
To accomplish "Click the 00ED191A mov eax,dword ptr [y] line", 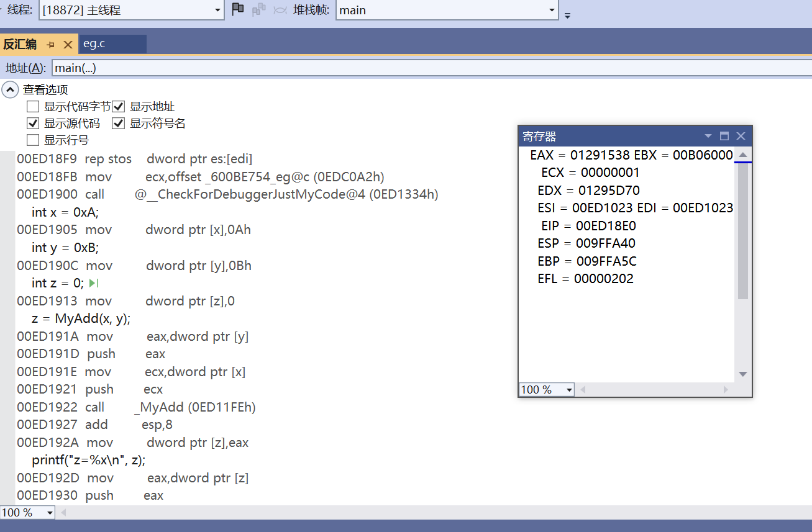I will 133,336.
